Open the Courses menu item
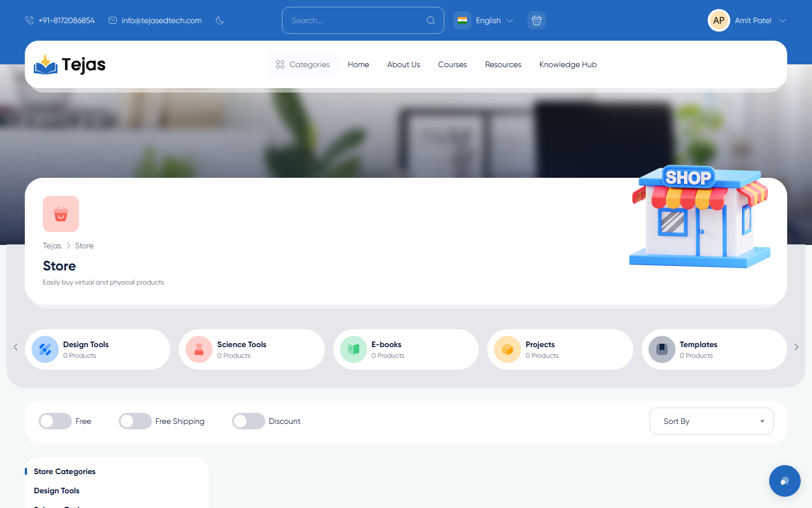812x508 pixels. coord(453,64)
